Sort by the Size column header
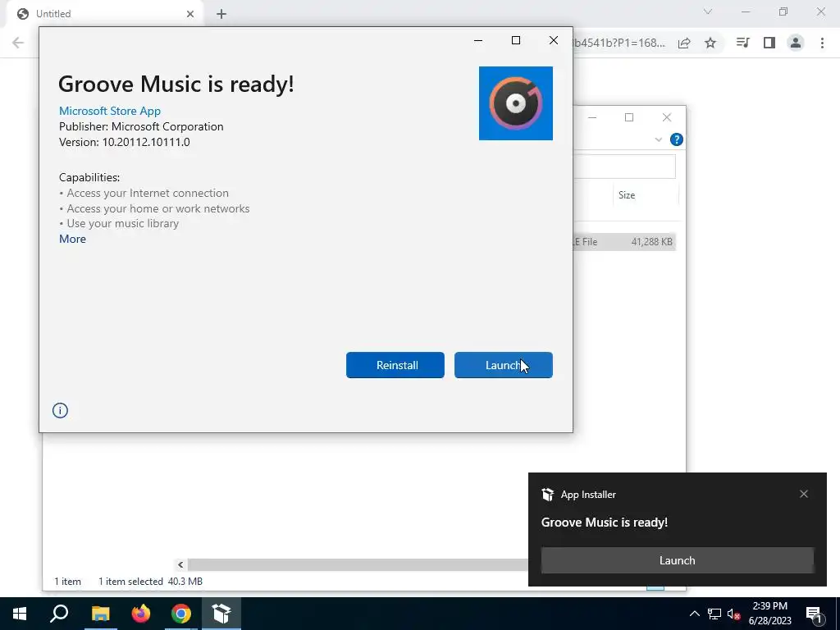 pyautogui.click(x=627, y=195)
